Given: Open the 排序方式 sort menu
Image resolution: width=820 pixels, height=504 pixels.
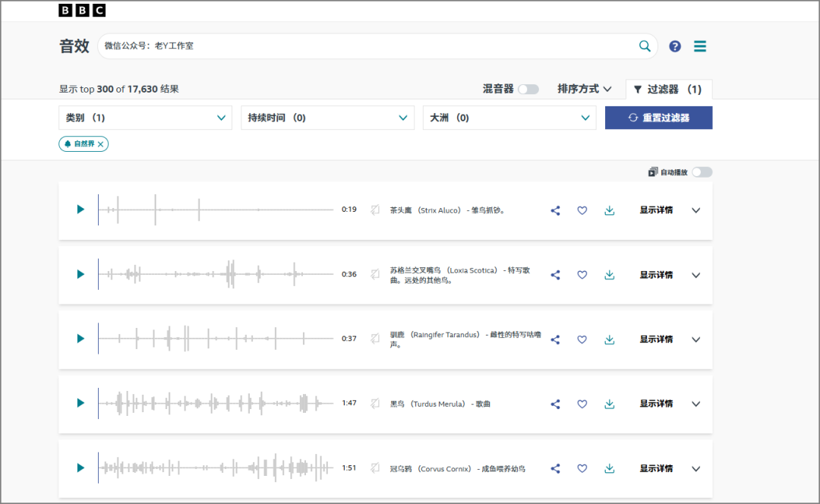Looking at the screenshot, I should point(585,89).
